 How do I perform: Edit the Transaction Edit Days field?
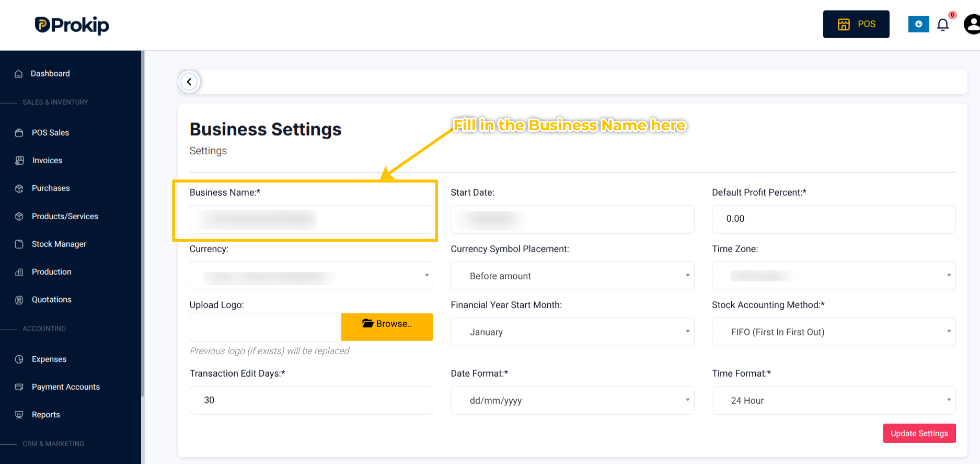[311, 400]
